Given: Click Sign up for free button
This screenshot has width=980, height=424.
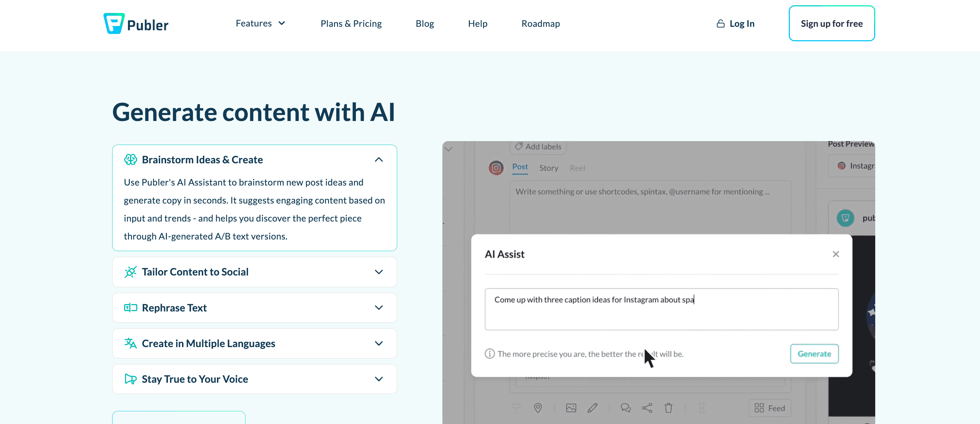Looking at the screenshot, I should tap(831, 23).
